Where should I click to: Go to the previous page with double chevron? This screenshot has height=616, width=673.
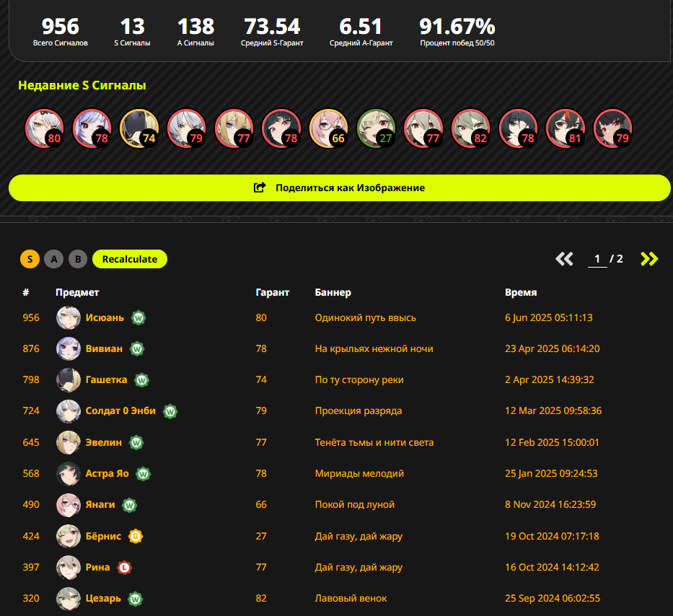coord(564,259)
